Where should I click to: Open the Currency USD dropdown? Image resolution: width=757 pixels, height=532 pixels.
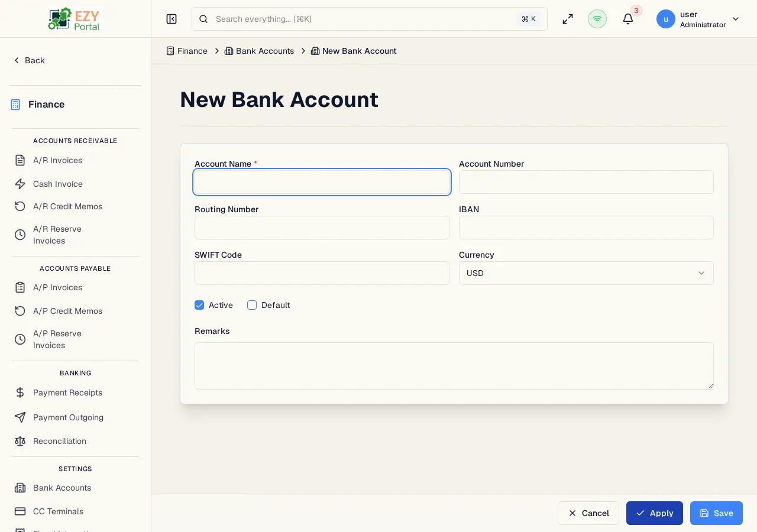586,273
